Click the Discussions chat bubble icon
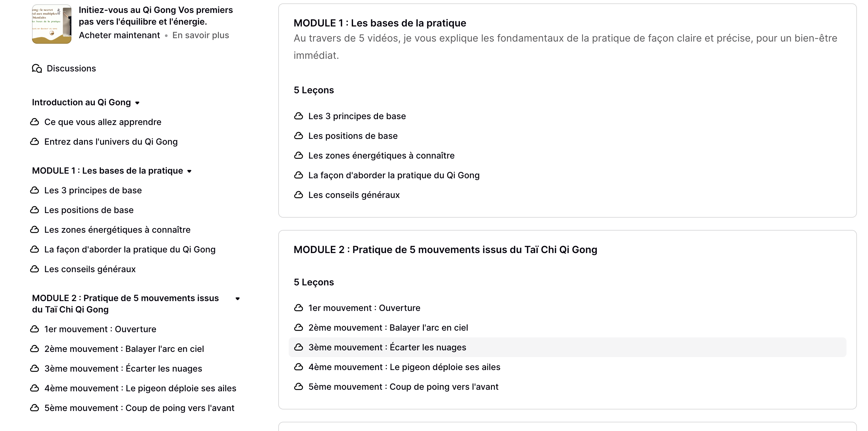 37,68
